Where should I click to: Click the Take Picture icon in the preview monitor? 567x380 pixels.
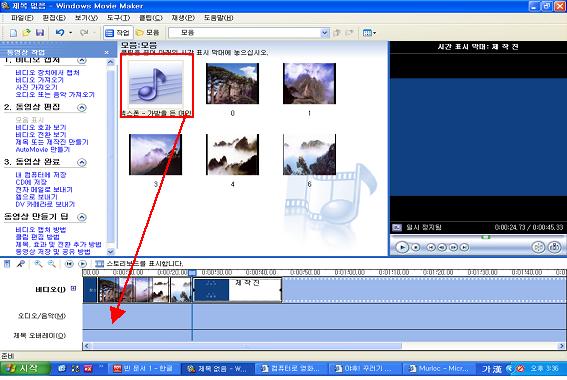(554, 247)
